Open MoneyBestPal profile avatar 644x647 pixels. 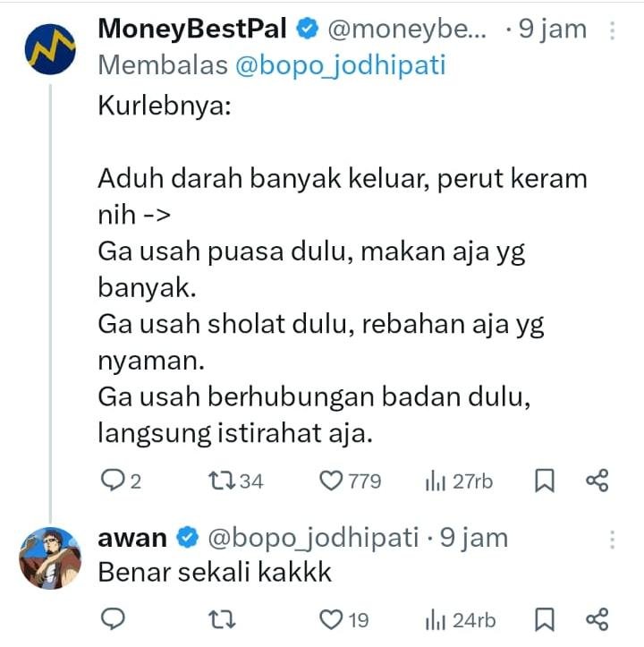pyautogui.click(x=50, y=49)
